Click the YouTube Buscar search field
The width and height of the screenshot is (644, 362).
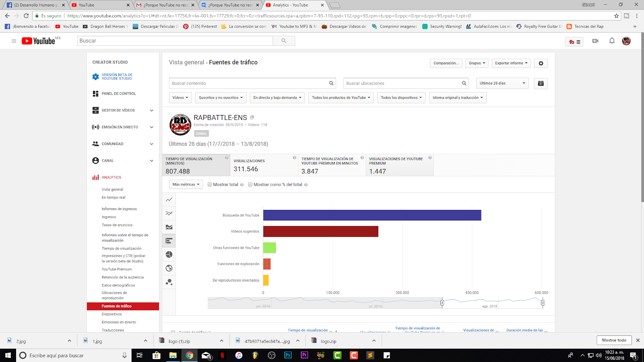pyautogui.click(x=175, y=41)
